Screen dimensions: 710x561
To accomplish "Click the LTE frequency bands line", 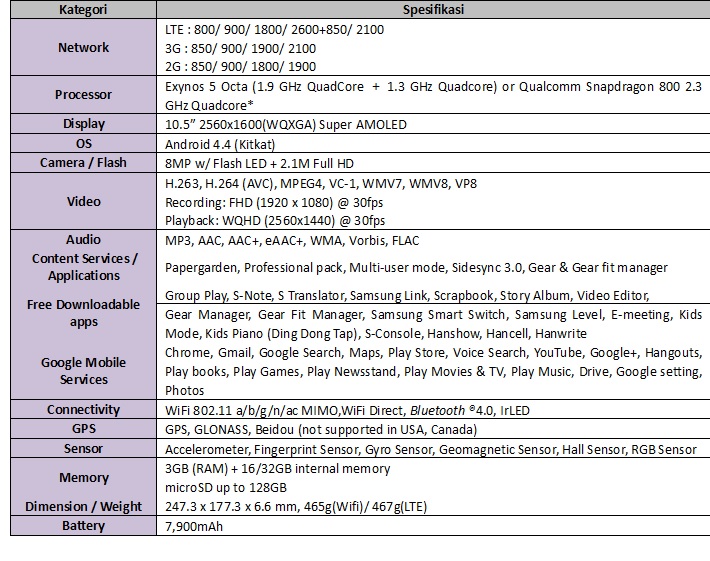I will (274, 30).
